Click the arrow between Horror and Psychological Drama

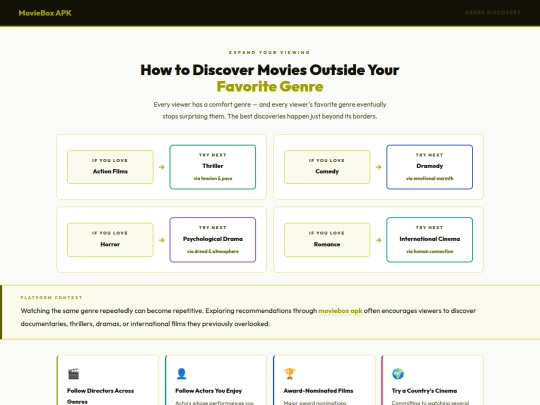pos(162,240)
